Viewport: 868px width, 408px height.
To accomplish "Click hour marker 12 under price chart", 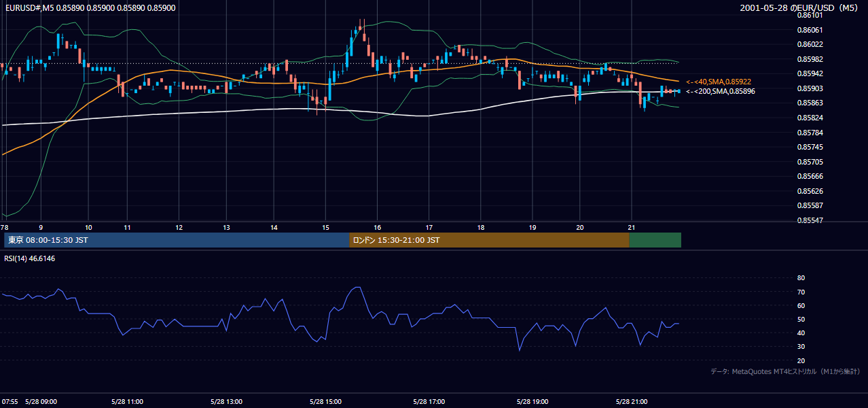I will [x=179, y=227].
